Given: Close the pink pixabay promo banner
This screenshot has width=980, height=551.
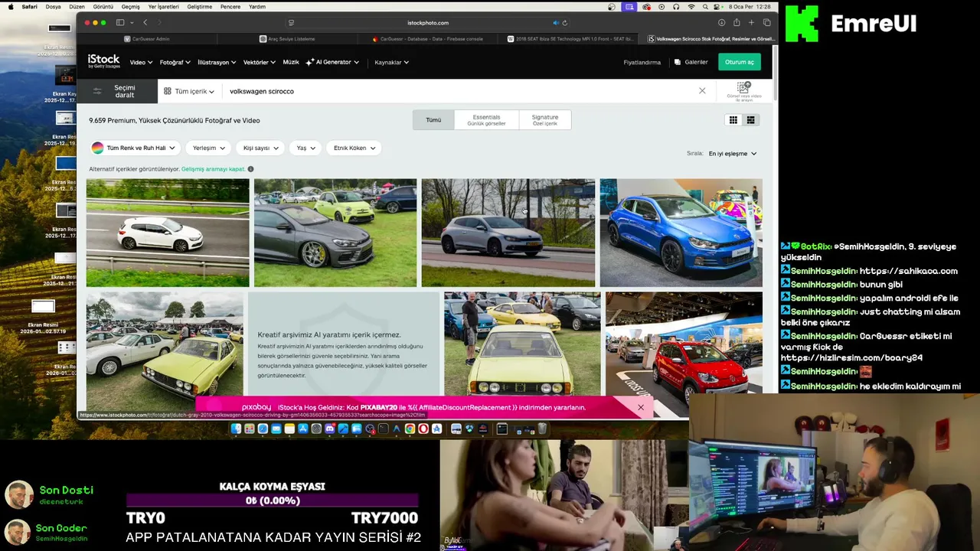Looking at the screenshot, I should pos(641,407).
